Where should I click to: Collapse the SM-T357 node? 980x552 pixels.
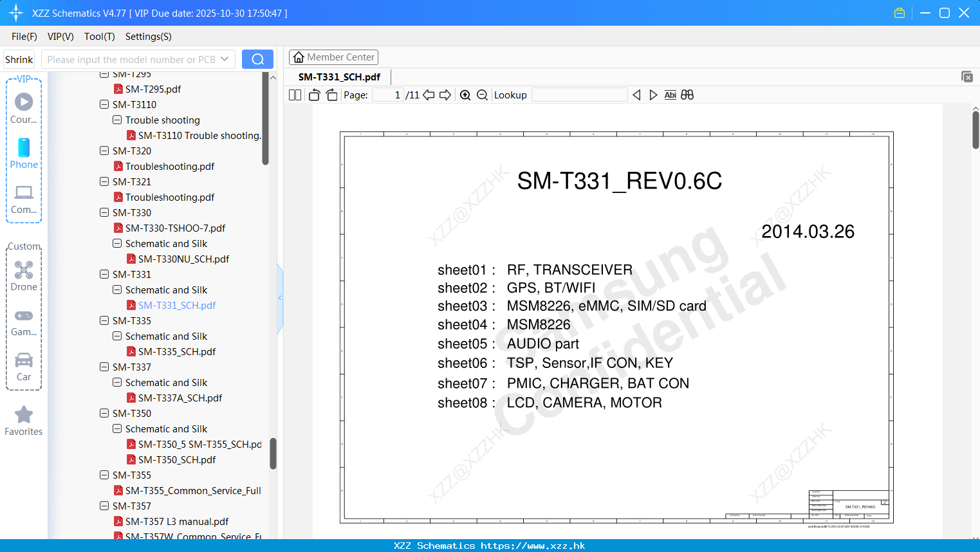104,506
